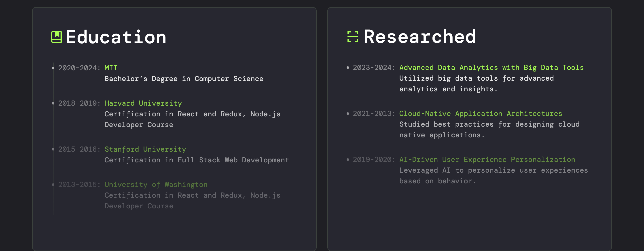Open the Harvard University entry
This screenshot has width=644, height=251.
(x=143, y=103)
